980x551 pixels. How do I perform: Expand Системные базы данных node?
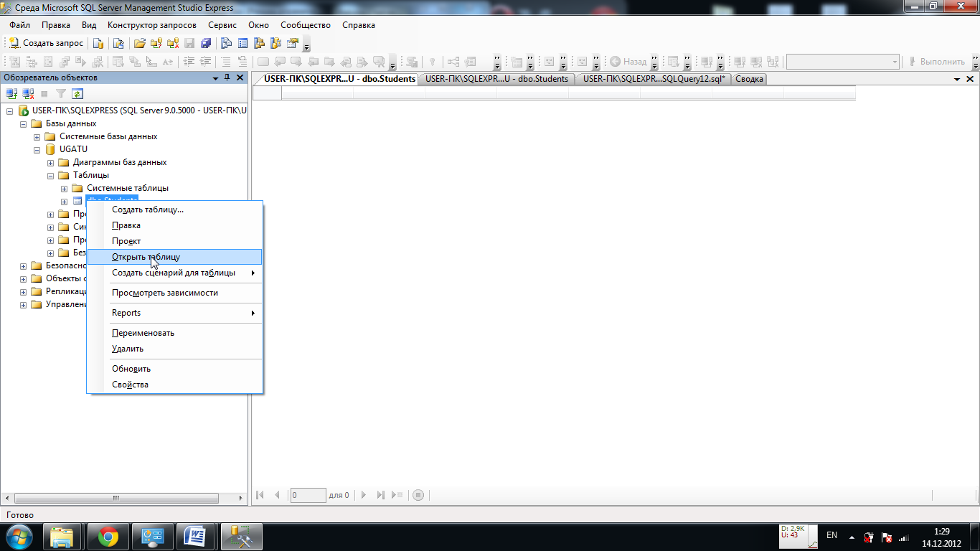pos(37,136)
